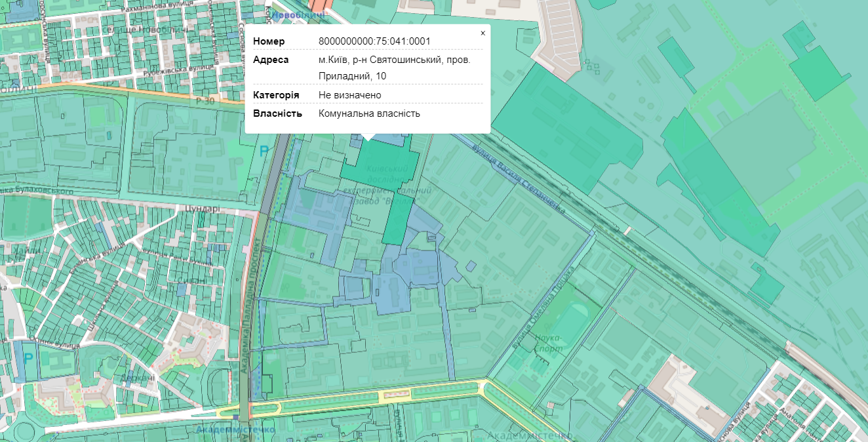The image size is (868, 442).
Task: Select cadastral number 8000000000:75:041:0001 in popup
Action: [374, 41]
